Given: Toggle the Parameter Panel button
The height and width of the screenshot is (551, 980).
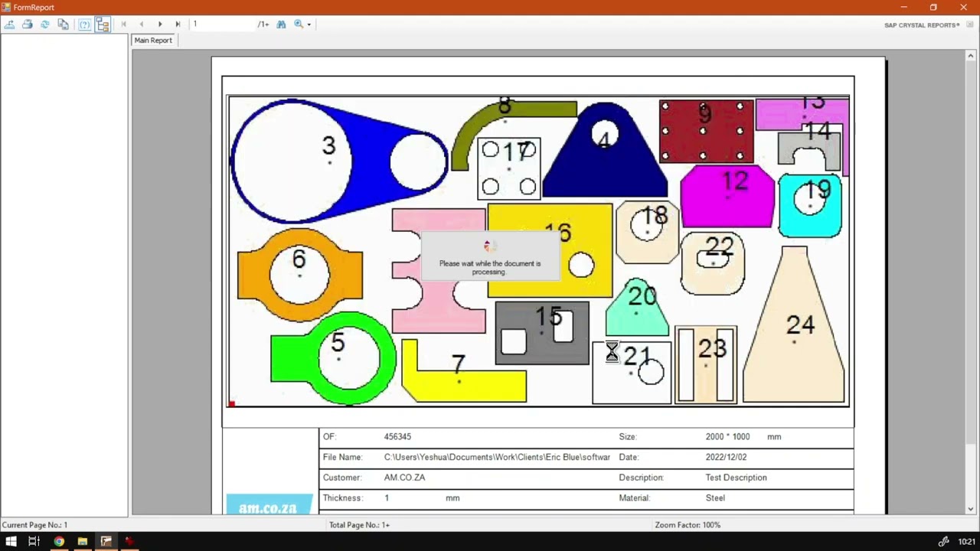Looking at the screenshot, I should [x=84, y=24].
